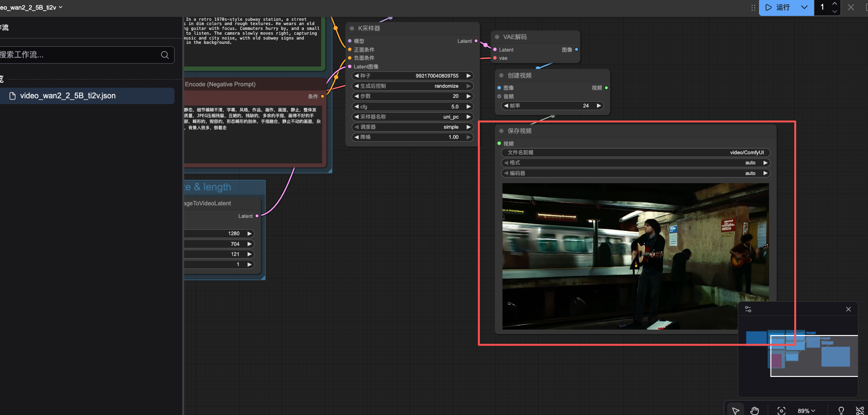This screenshot has width=868, height=415.
Task: Click the fit view focus icon
Action: [781, 410]
